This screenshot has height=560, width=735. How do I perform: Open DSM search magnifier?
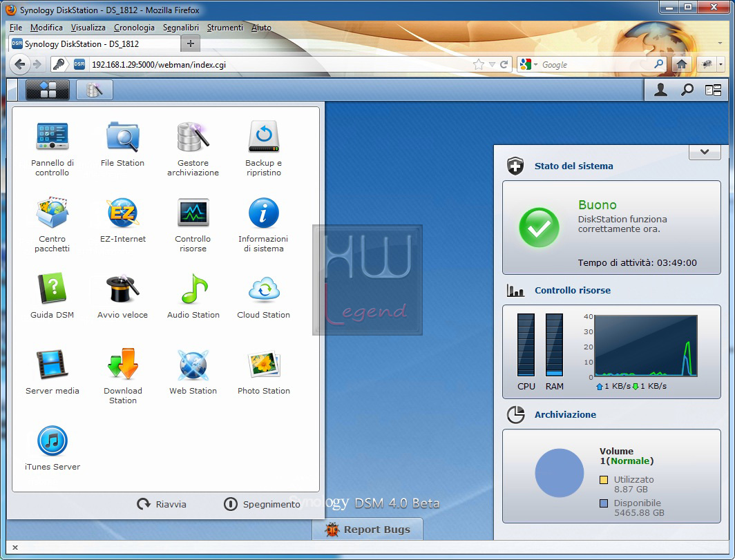point(687,90)
